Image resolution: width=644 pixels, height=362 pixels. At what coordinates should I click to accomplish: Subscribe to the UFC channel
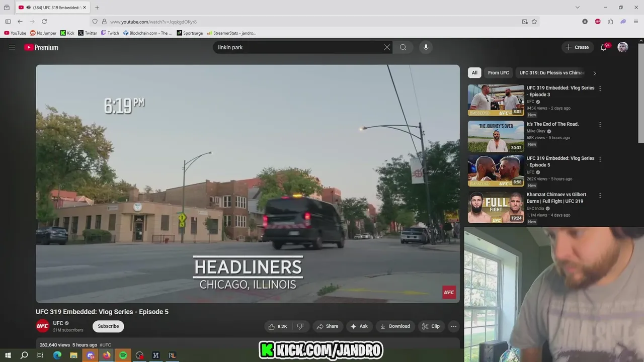pos(108,326)
